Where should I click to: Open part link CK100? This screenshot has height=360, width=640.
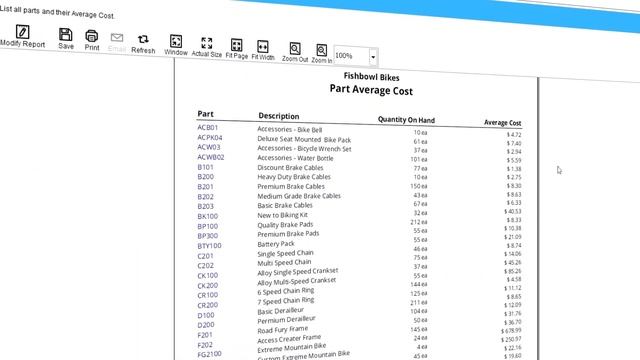[207, 276]
